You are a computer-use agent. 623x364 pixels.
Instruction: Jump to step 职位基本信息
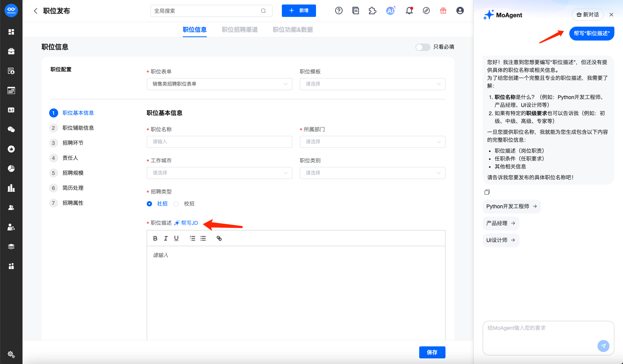pyautogui.click(x=72, y=113)
